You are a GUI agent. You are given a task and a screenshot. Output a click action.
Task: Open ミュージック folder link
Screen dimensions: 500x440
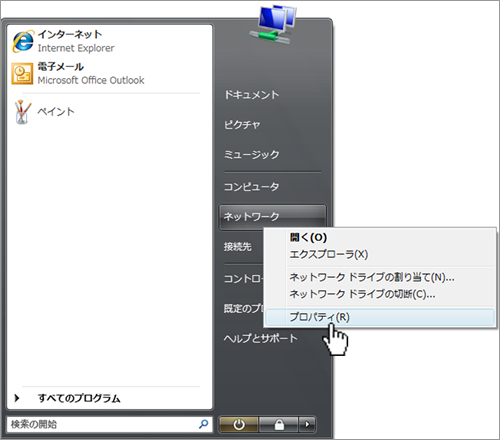coord(252,154)
